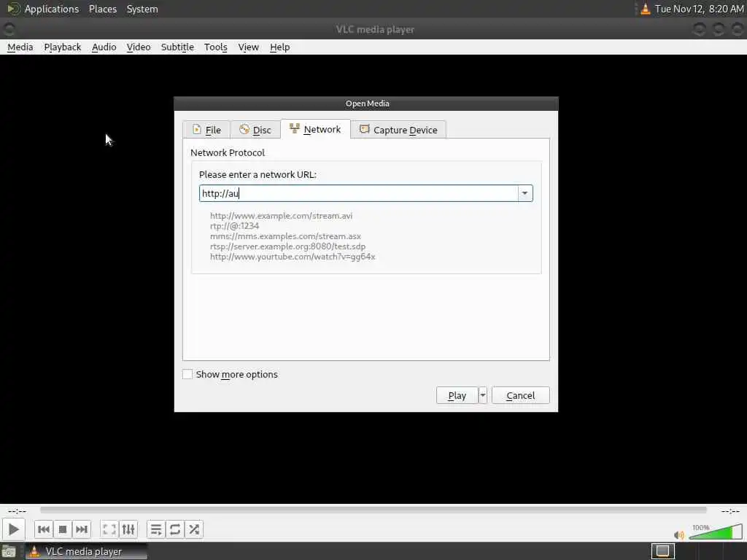Image resolution: width=747 pixels, height=560 pixels.
Task: Open the Media menu
Action: point(20,47)
